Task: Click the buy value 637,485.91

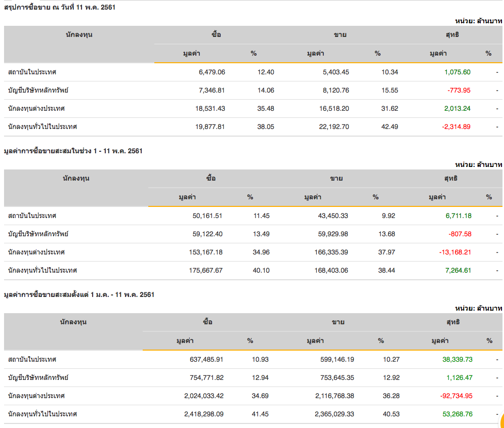Action: coord(203,359)
